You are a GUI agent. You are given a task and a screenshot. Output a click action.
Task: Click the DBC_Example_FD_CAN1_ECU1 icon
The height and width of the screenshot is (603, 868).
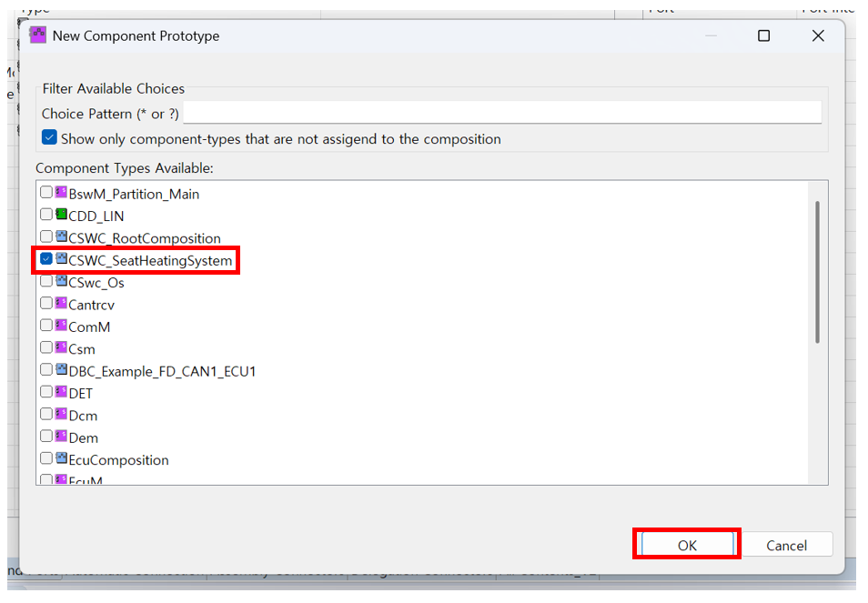[61, 370]
